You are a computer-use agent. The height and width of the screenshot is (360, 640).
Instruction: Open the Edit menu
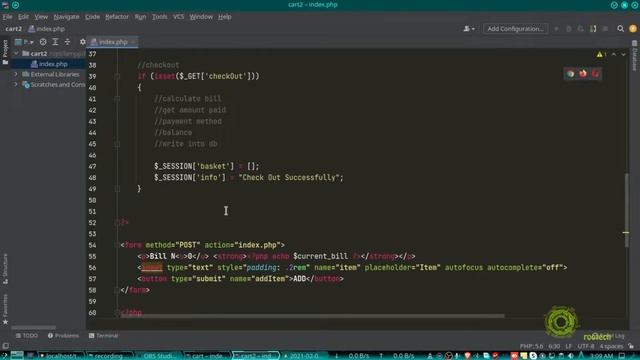coord(23,17)
